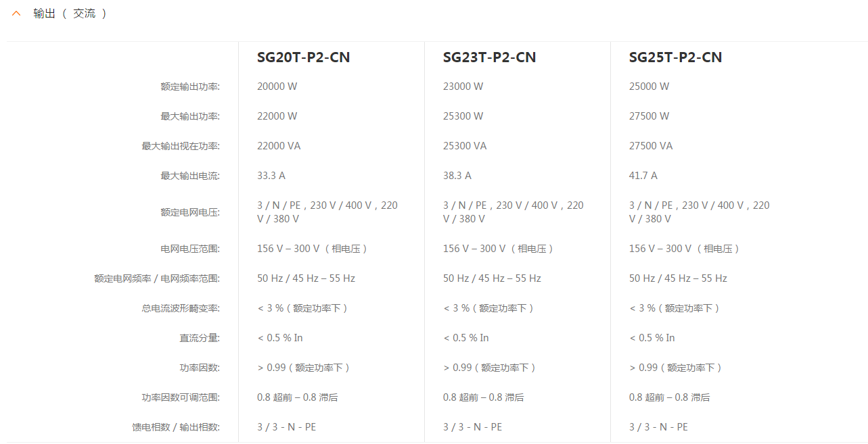
Task: Click the 输出（交流）section title
Action: coord(70,14)
